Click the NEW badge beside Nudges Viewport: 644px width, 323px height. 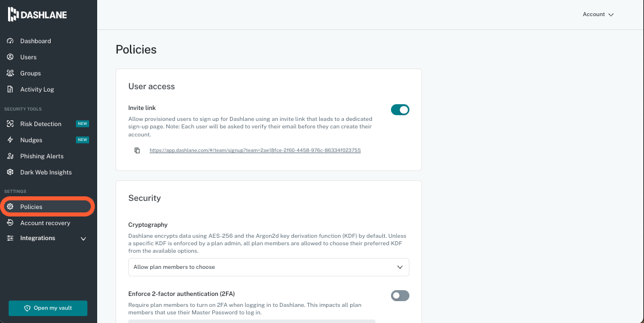tap(82, 140)
